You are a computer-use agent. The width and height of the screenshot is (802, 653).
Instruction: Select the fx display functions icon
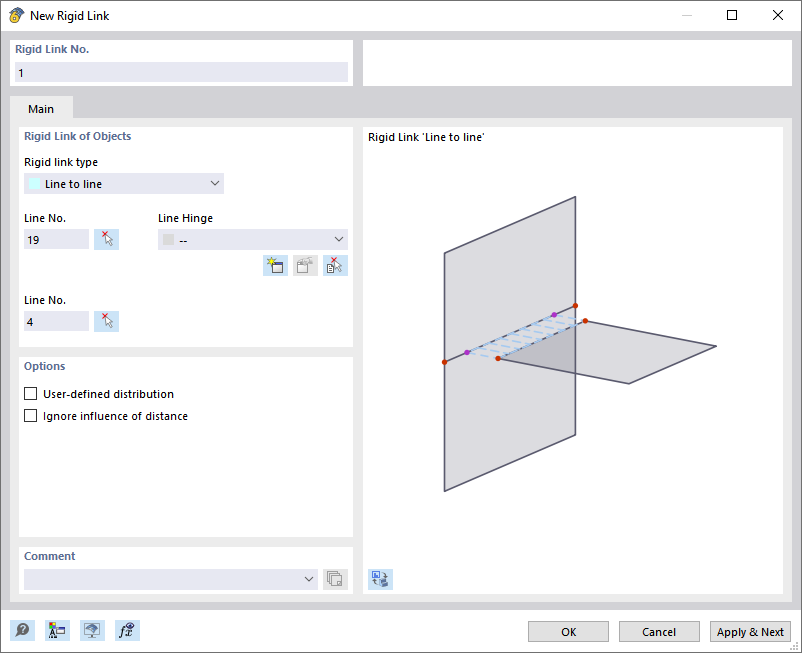click(x=127, y=630)
